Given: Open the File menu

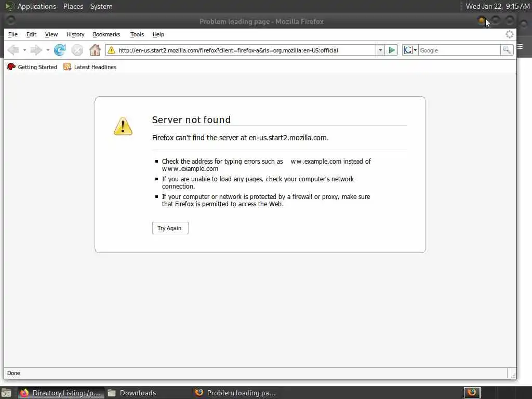Looking at the screenshot, I should click(13, 34).
